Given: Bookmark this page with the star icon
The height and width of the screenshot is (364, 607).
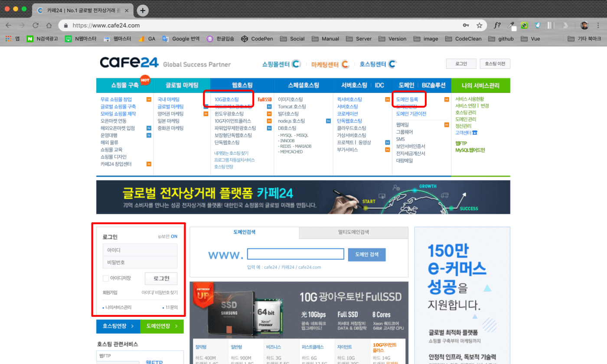Looking at the screenshot, I should (479, 25).
